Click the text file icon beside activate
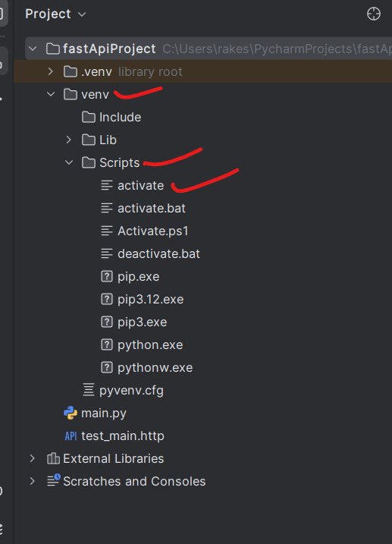The width and height of the screenshot is (392, 544). (x=107, y=185)
